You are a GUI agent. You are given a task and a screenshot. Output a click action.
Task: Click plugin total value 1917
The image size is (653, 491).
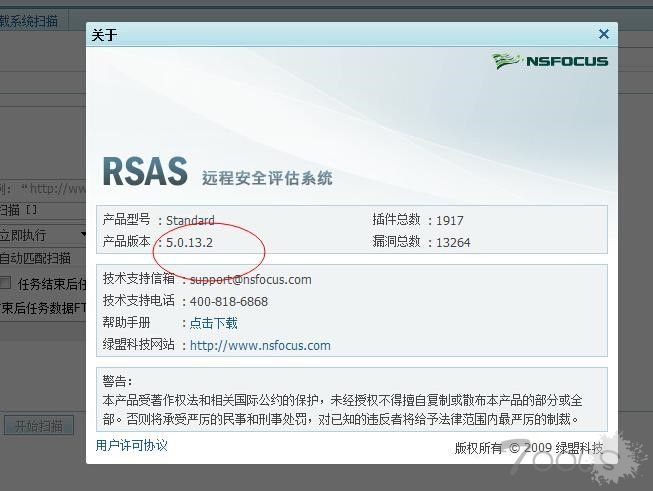click(x=449, y=220)
